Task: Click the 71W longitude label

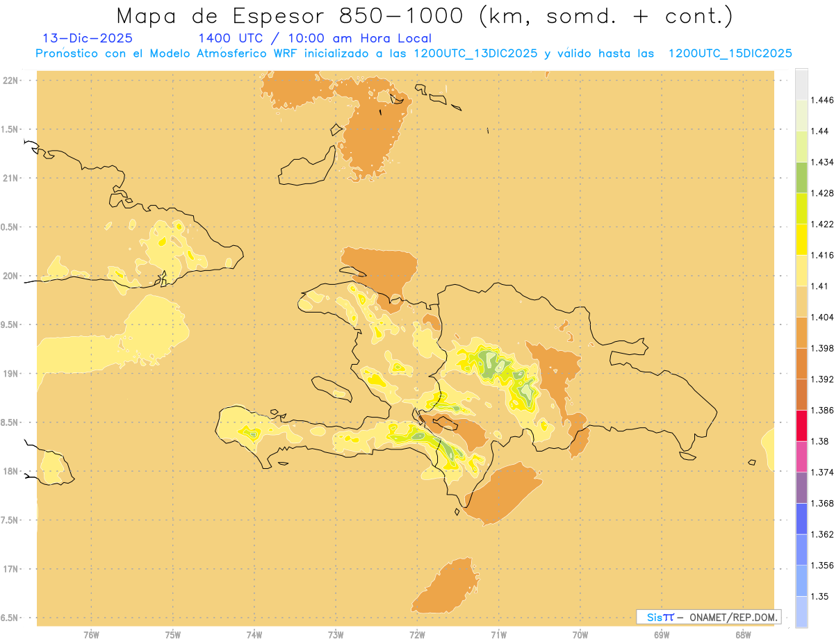Action: tap(498, 635)
